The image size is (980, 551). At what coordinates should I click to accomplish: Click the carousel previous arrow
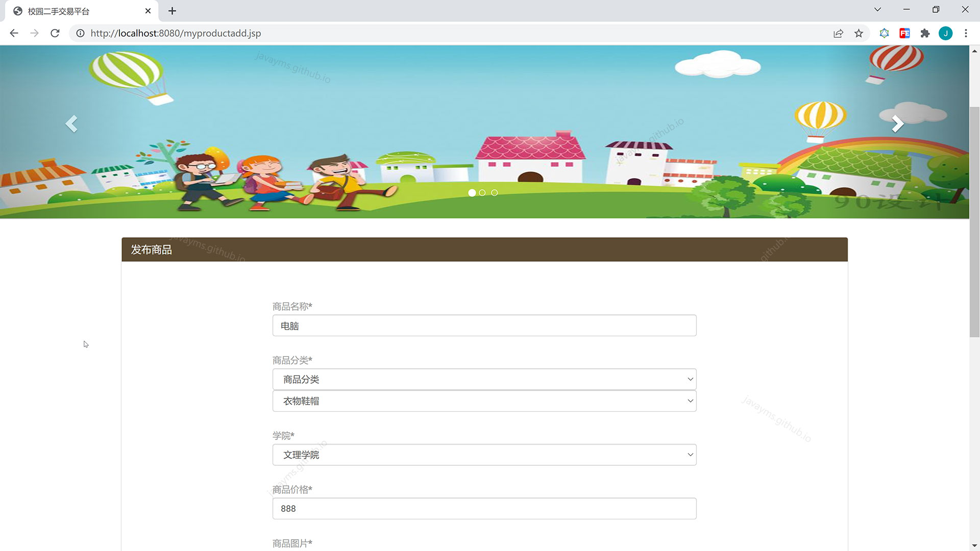coord(71,124)
